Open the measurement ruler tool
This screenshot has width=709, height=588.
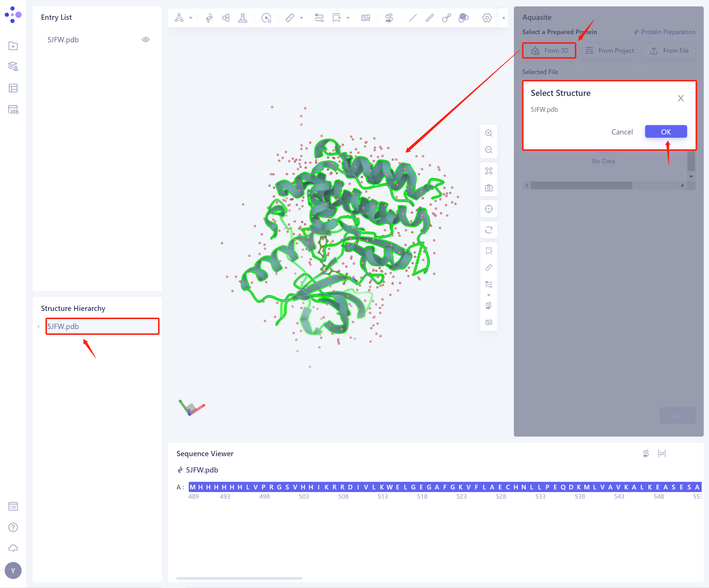click(290, 17)
